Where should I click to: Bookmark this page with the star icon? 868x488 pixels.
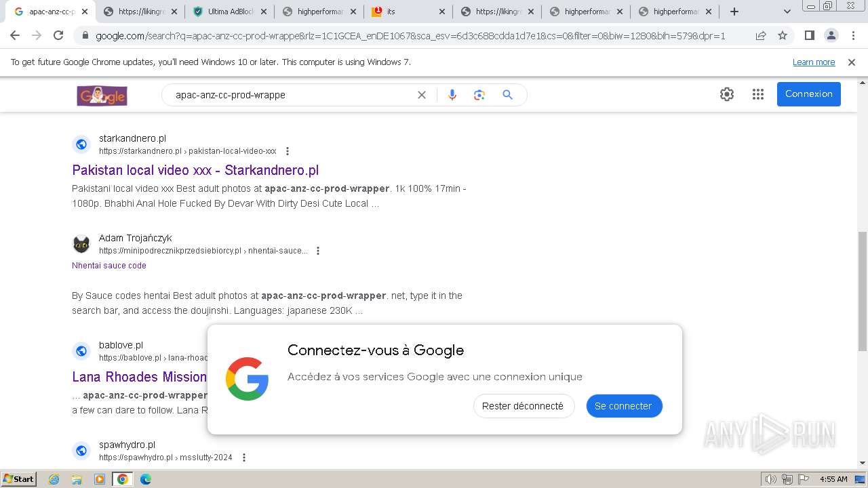[x=783, y=35]
